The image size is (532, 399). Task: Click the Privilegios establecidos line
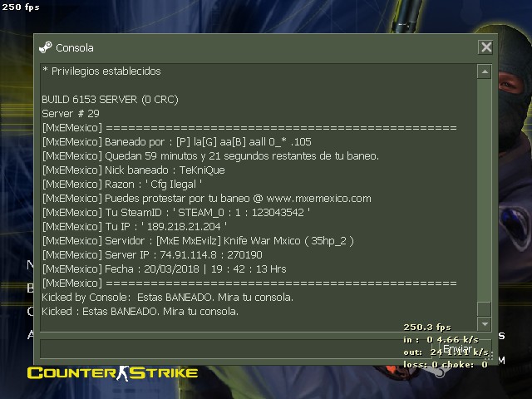pos(101,71)
